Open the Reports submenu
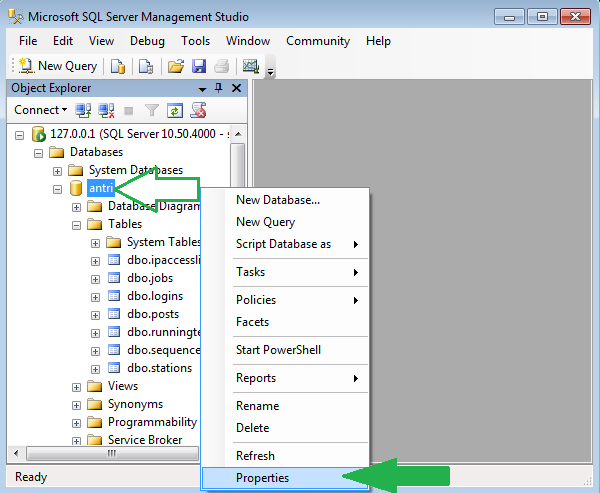 pos(285,378)
